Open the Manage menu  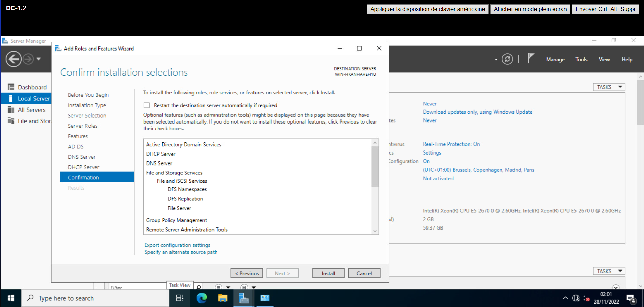point(555,59)
